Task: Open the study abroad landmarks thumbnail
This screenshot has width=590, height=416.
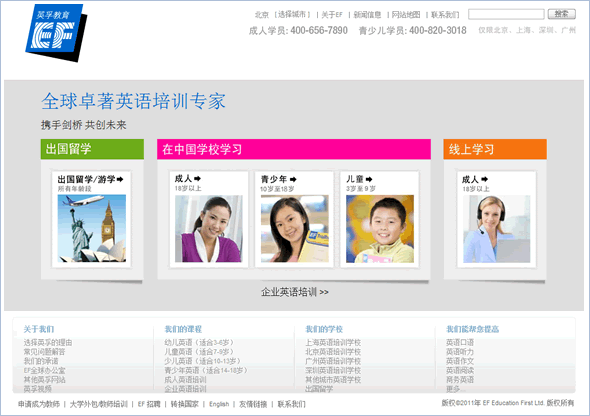Action: click(x=92, y=228)
